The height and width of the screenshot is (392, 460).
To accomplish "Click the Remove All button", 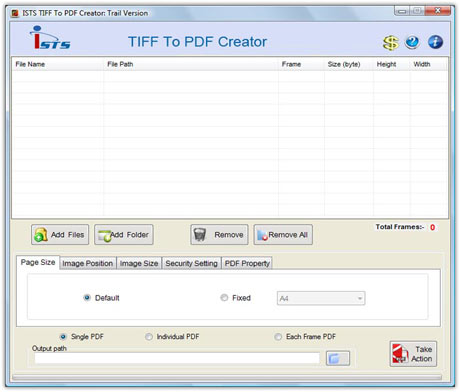I will [x=283, y=235].
